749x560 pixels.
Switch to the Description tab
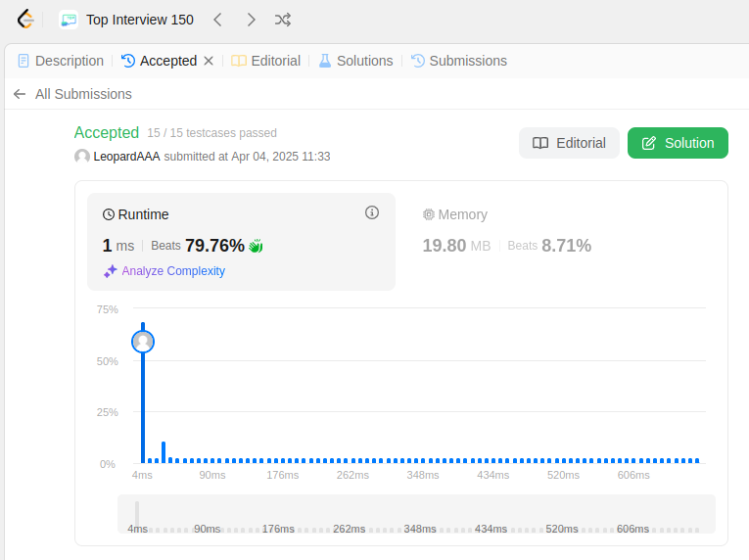pyautogui.click(x=61, y=61)
